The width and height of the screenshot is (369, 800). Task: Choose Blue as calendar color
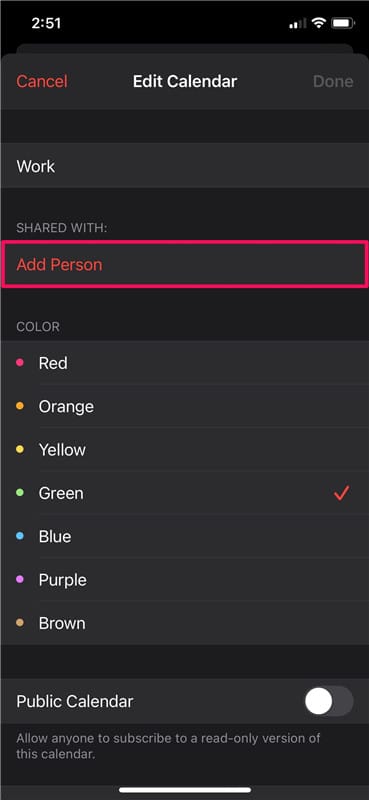click(184, 536)
